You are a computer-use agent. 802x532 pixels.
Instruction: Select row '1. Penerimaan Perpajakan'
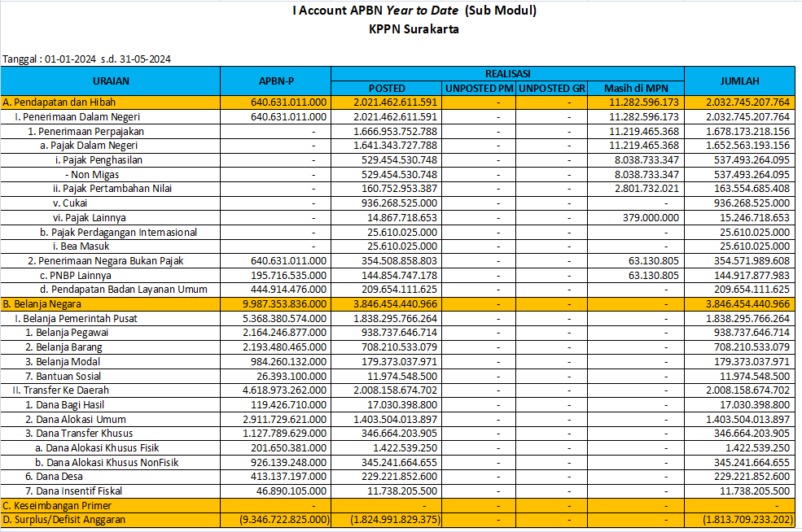point(398,131)
